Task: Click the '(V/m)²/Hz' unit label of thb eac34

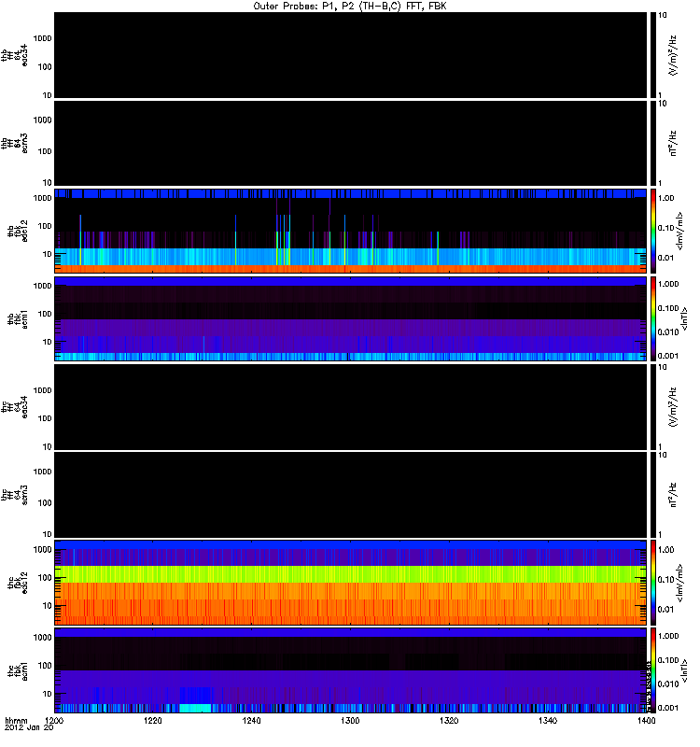Action: click(673, 55)
